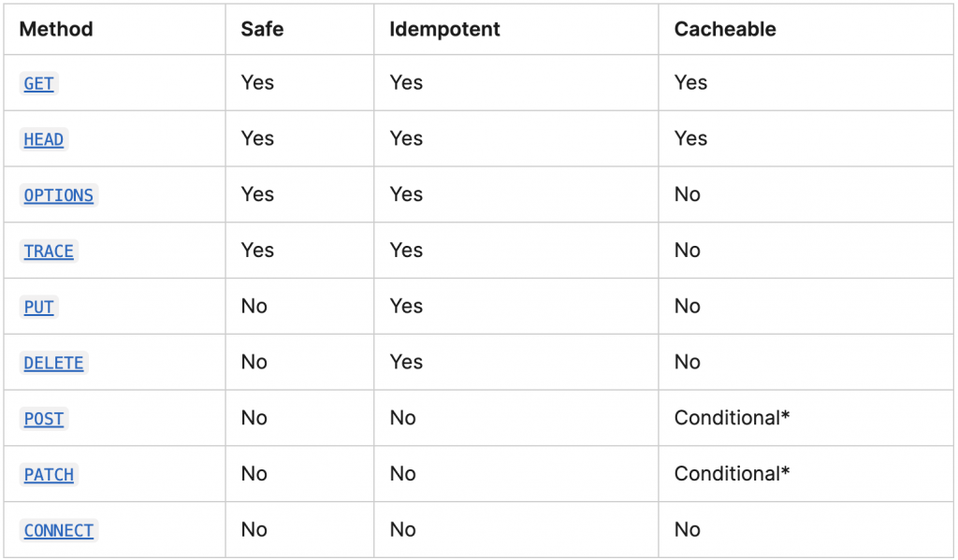Click the Method column header
This screenshot has height=560, width=958.
(56, 29)
